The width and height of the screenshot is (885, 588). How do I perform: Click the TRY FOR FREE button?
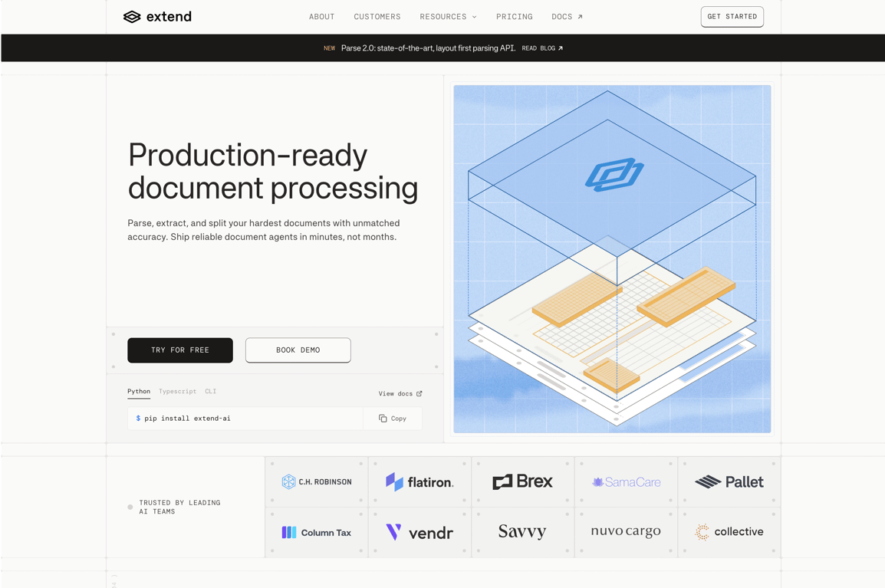[x=180, y=350]
